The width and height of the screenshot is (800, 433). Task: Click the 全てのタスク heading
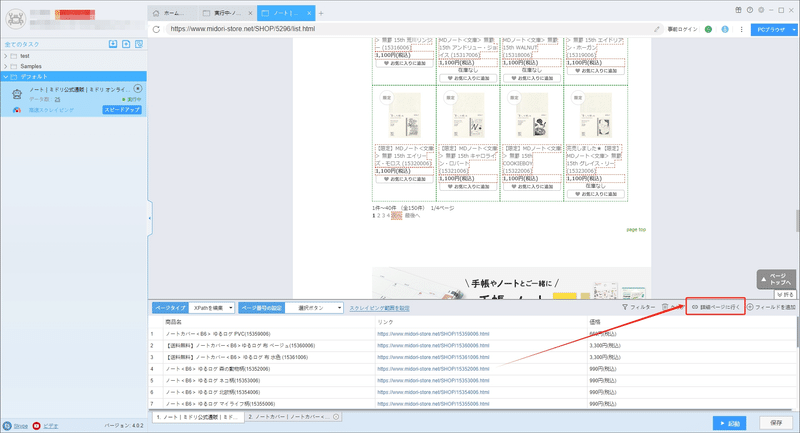tap(22, 44)
